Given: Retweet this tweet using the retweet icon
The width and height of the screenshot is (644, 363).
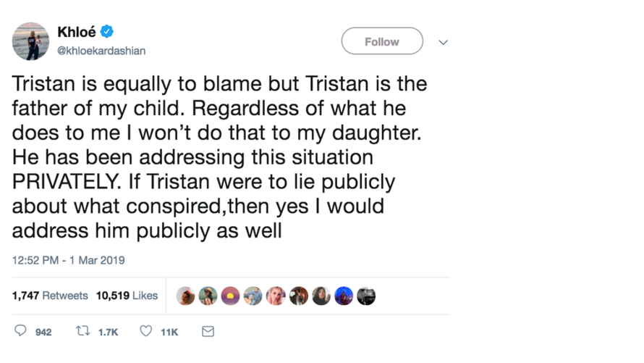Looking at the screenshot, I should (x=82, y=332).
